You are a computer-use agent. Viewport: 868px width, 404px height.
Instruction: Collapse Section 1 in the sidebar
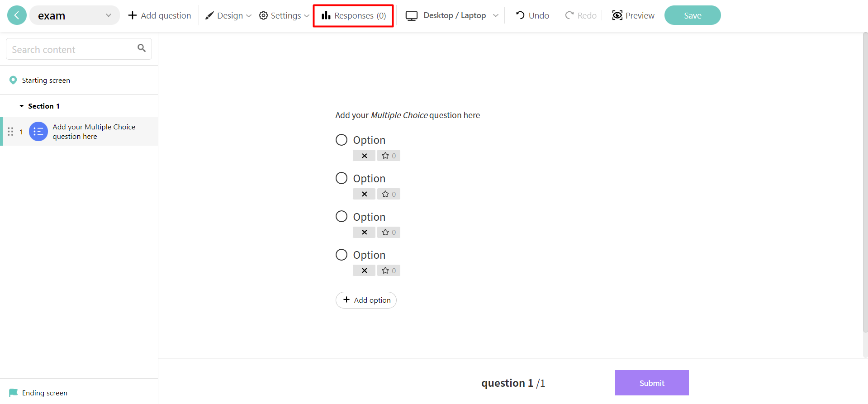(x=22, y=105)
